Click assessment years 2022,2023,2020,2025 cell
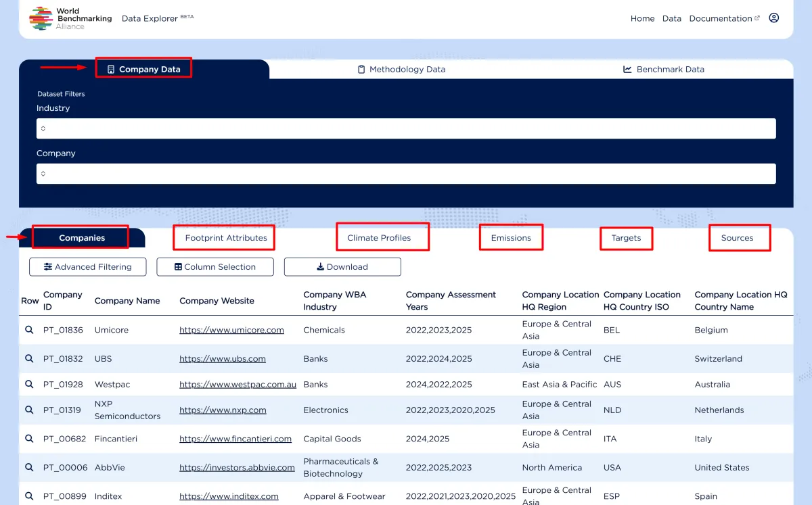This screenshot has width=812, height=505. click(451, 410)
